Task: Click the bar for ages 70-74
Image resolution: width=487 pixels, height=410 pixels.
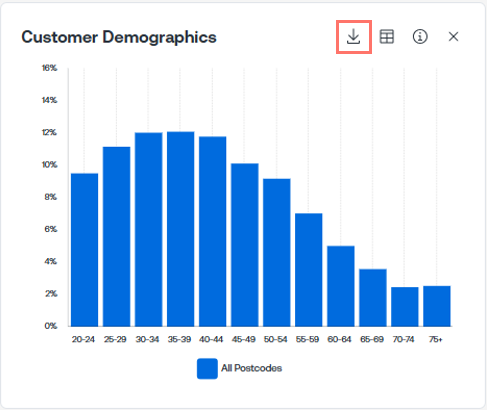Action: point(405,307)
